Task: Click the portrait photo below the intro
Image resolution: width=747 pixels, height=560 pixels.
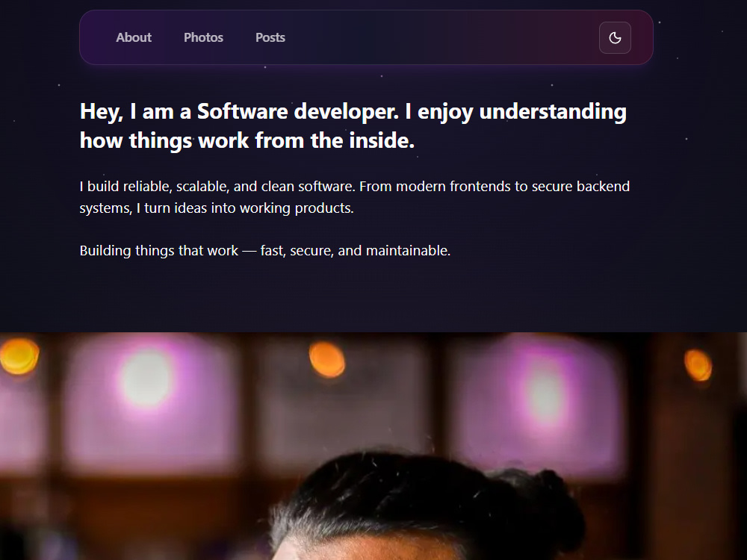Action: click(373, 447)
